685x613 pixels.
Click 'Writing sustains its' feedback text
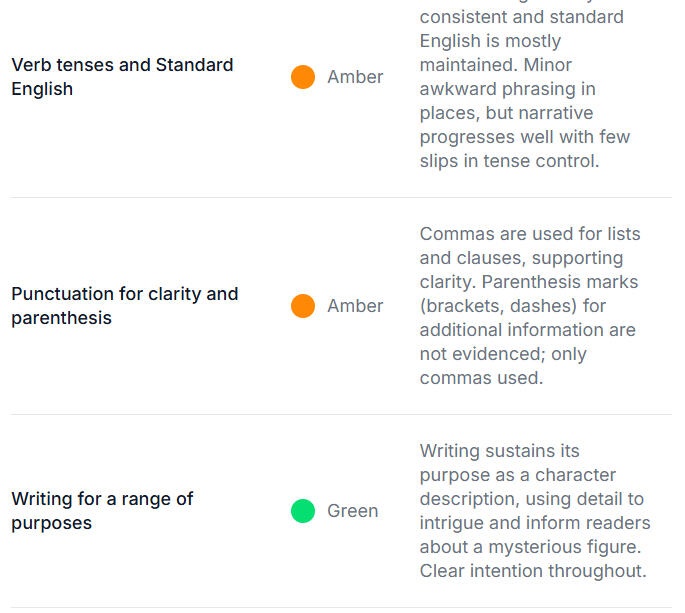(x=499, y=451)
